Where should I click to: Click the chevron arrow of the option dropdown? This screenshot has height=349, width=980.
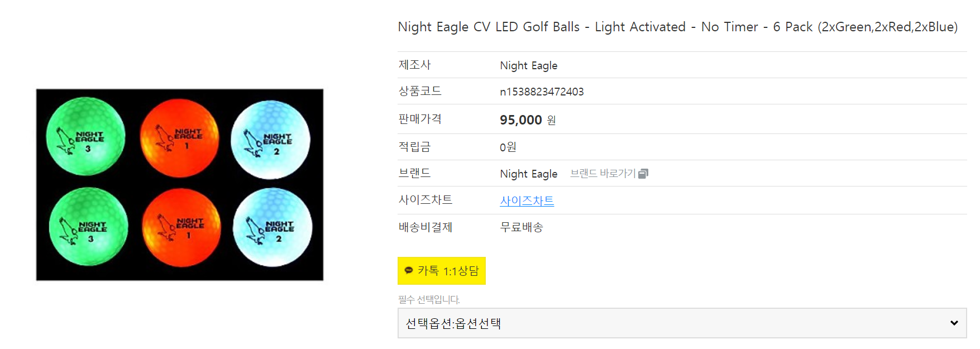[x=954, y=323]
